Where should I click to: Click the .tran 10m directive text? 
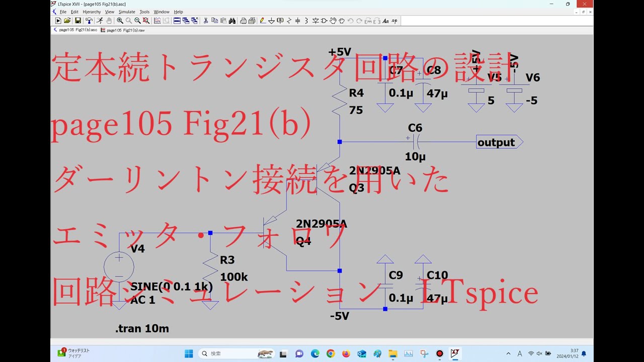coord(142,329)
